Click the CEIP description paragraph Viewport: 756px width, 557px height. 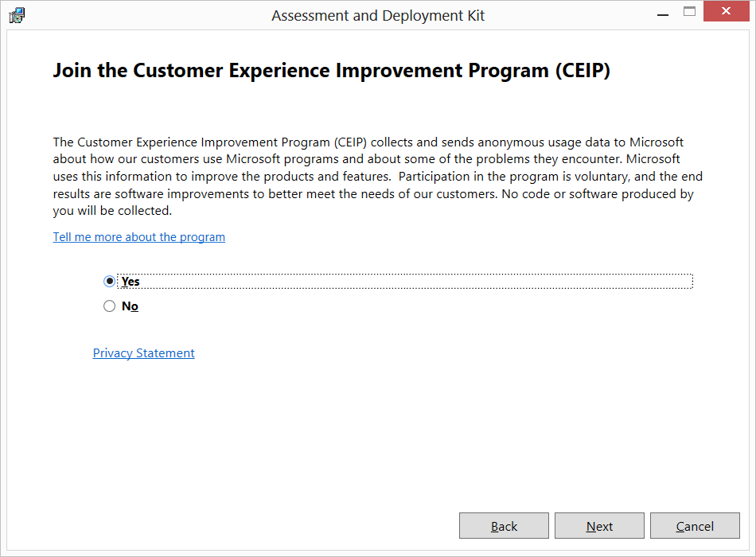coord(374,177)
